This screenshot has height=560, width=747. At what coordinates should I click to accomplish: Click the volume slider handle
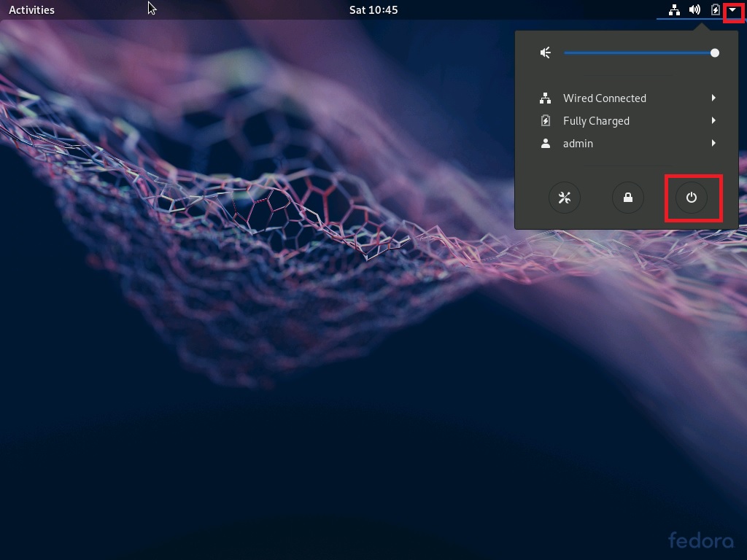(x=715, y=52)
